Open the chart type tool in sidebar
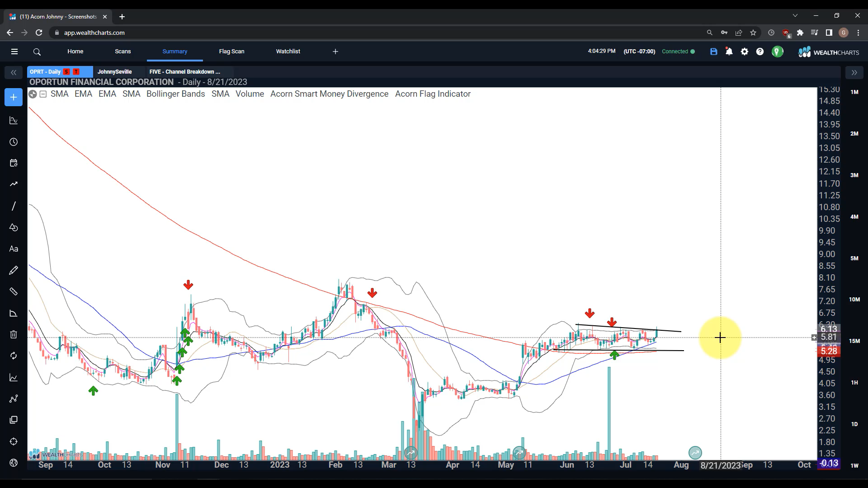Viewport: 868px width, 488px height. click(x=14, y=121)
